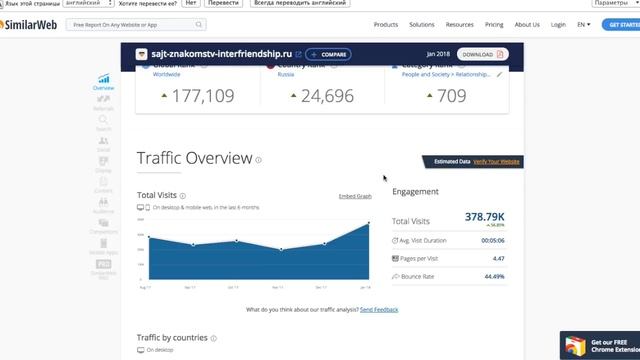Edit category with the pencil icon
Screen dimensions: 640x360
(499, 75)
